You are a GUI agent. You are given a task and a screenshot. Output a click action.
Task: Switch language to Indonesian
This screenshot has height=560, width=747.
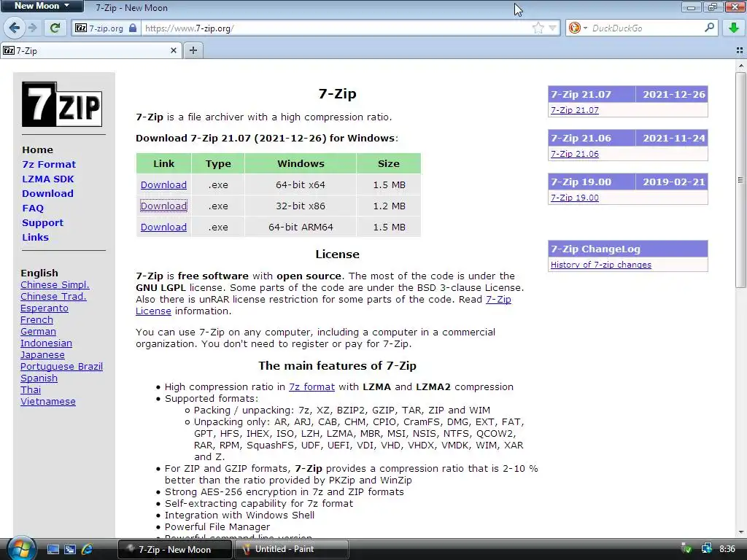46,343
